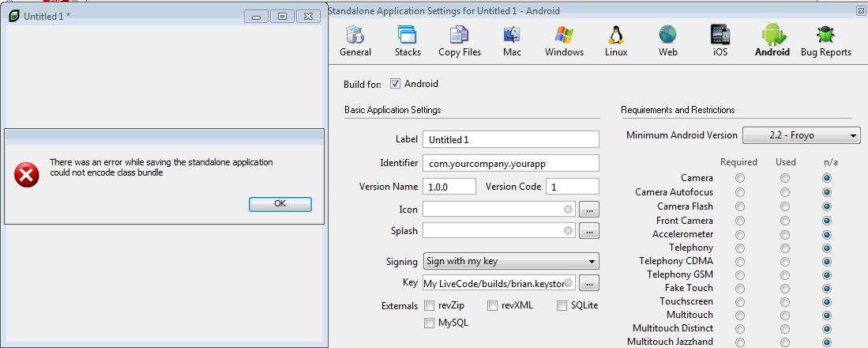Expand the Minimum Android Version dropdown
The height and width of the screenshot is (348, 868).
click(x=802, y=136)
